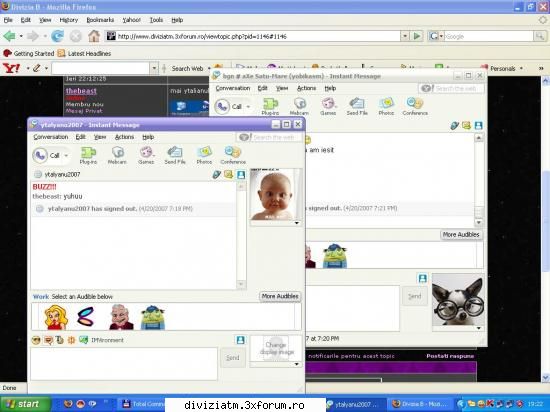Click the IMVironment icon in ytalyanu2007 window
The image size is (550, 412).
pyautogui.click(x=83, y=340)
